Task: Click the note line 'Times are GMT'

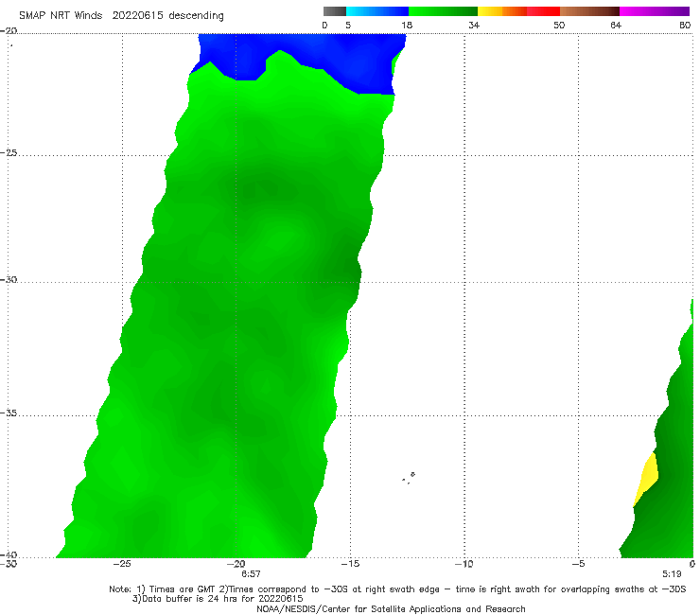Action: (183, 589)
